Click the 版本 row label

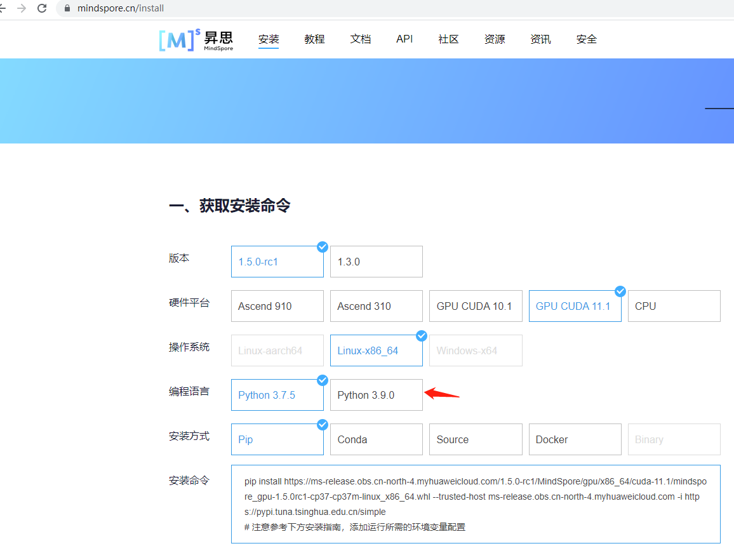pos(179,258)
